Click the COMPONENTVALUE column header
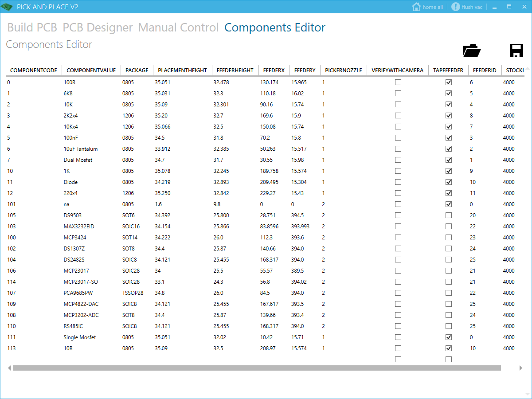 tap(92, 70)
